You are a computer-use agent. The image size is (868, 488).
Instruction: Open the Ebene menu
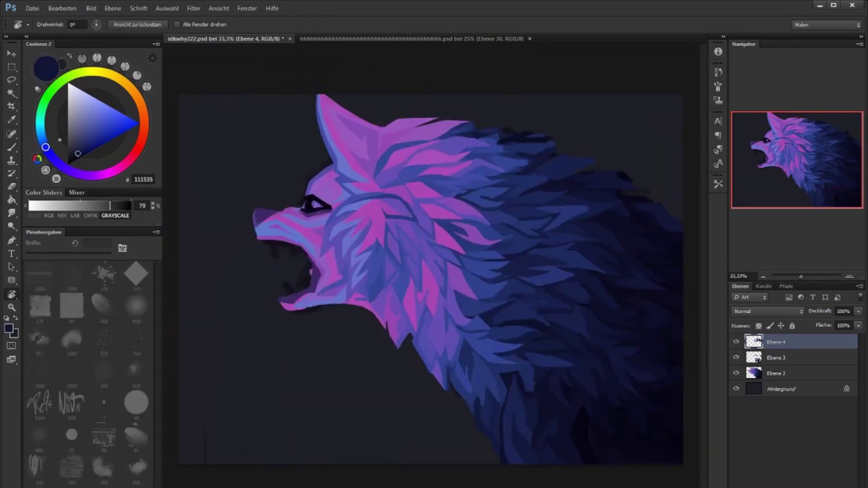tap(113, 8)
